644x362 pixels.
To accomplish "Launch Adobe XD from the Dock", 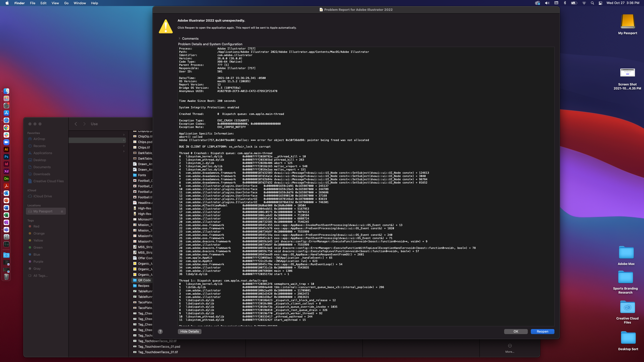I will (7, 171).
